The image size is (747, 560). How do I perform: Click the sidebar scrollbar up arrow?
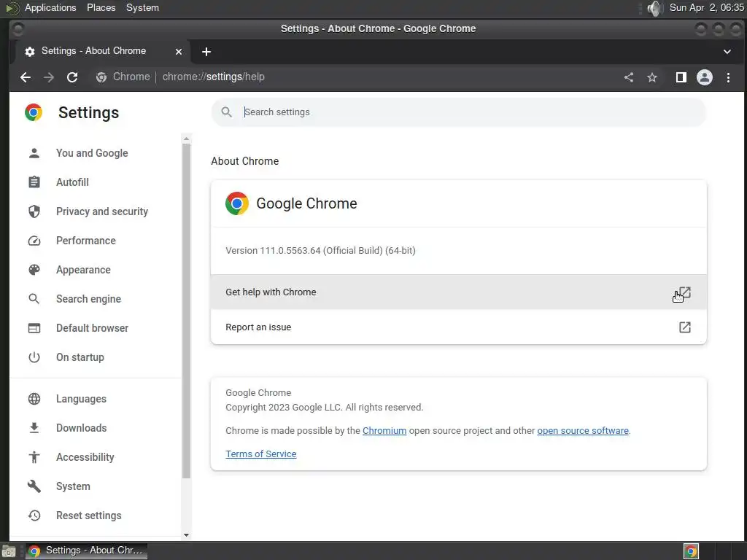186,139
